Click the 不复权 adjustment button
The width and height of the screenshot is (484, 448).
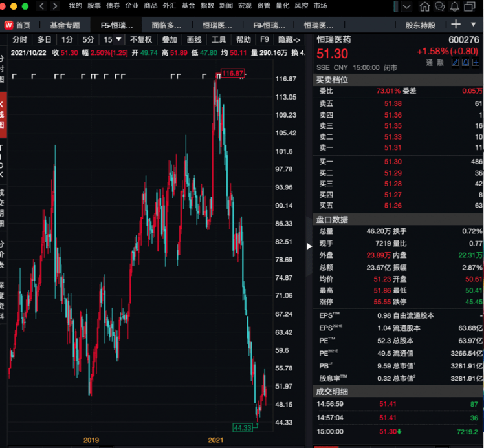click(x=141, y=39)
